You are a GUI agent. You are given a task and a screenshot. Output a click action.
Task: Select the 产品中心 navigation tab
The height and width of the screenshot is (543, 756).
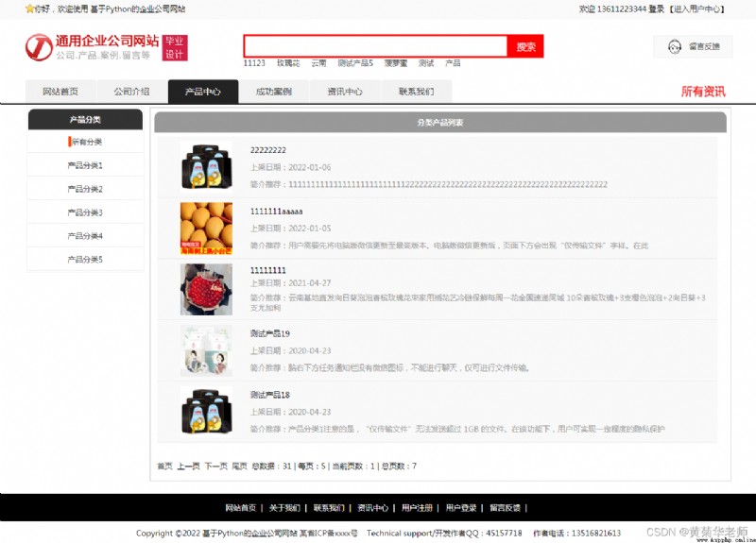[x=203, y=91]
